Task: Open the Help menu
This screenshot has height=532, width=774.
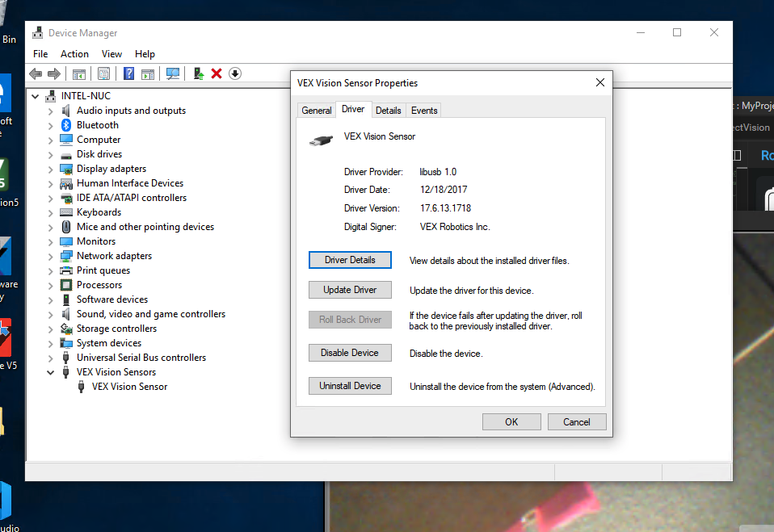Action: (x=145, y=54)
